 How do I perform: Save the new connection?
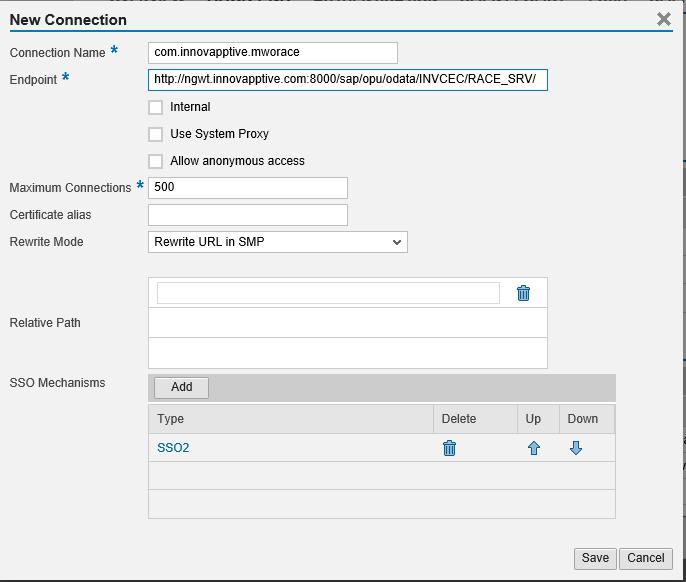(595, 558)
